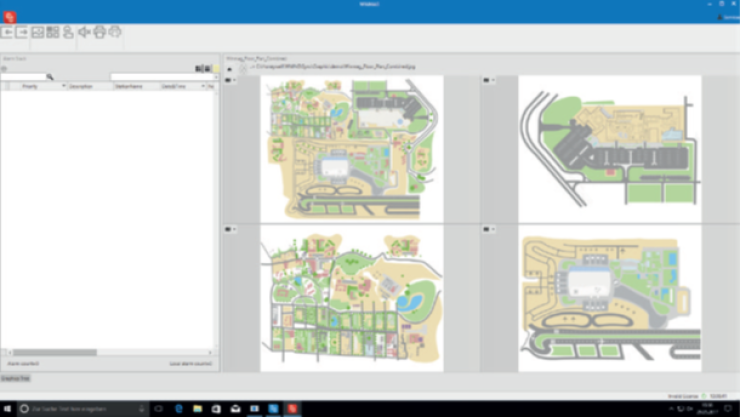740x417 pixels.
Task: Select the single-pane layout icon
Action: (x=38, y=32)
